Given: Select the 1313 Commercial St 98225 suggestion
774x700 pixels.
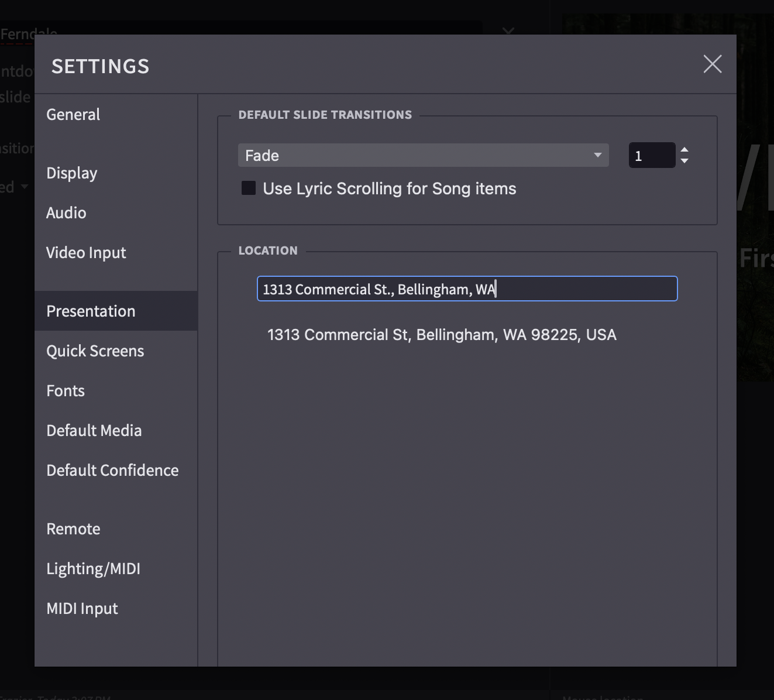Looking at the screenshot, I should click(442, 335).
